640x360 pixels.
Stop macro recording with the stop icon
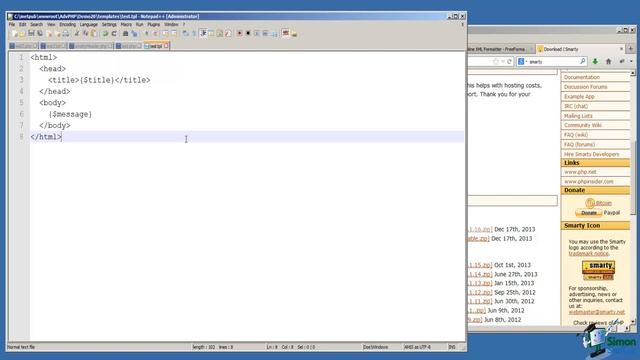pos(248,33)
